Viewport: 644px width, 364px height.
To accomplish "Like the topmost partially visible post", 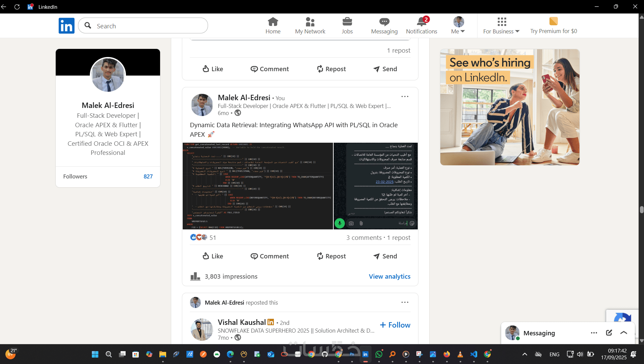I will pos(213,69).
